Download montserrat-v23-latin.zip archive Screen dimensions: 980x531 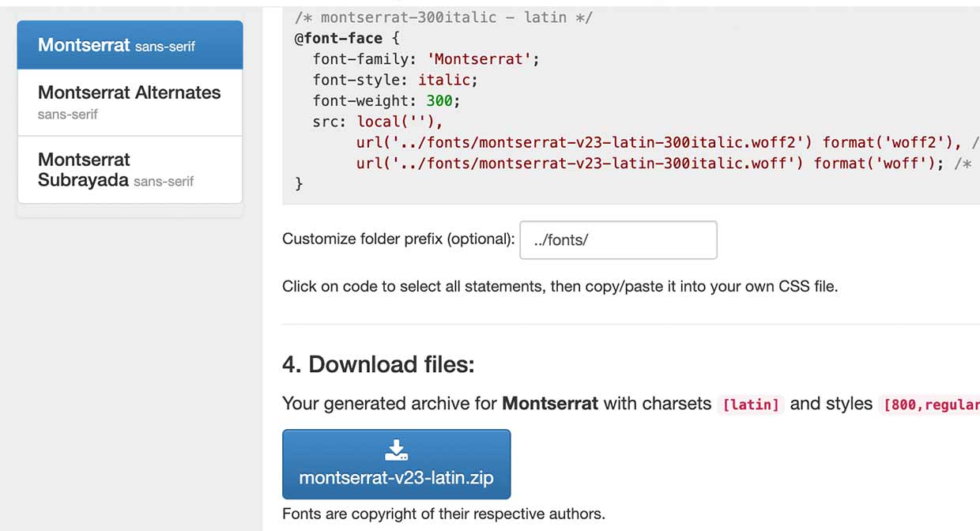point(396,465)
